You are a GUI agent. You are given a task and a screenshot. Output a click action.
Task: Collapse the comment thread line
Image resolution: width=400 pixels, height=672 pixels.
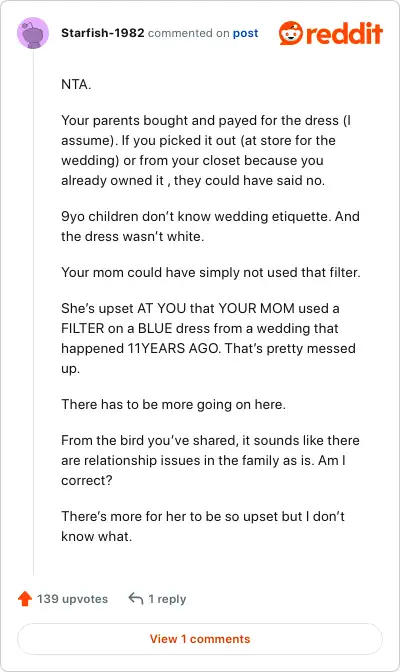click(33, 312)
